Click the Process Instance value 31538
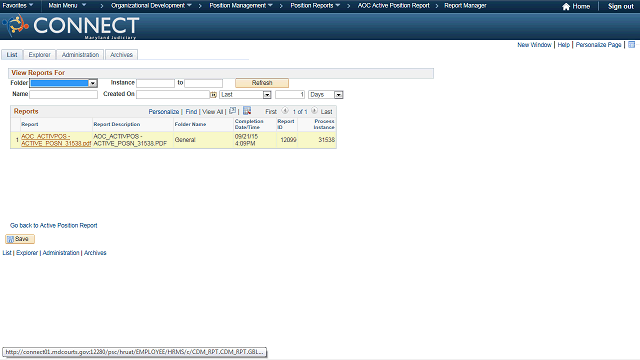The image size is (640, 360). (327, 140)
